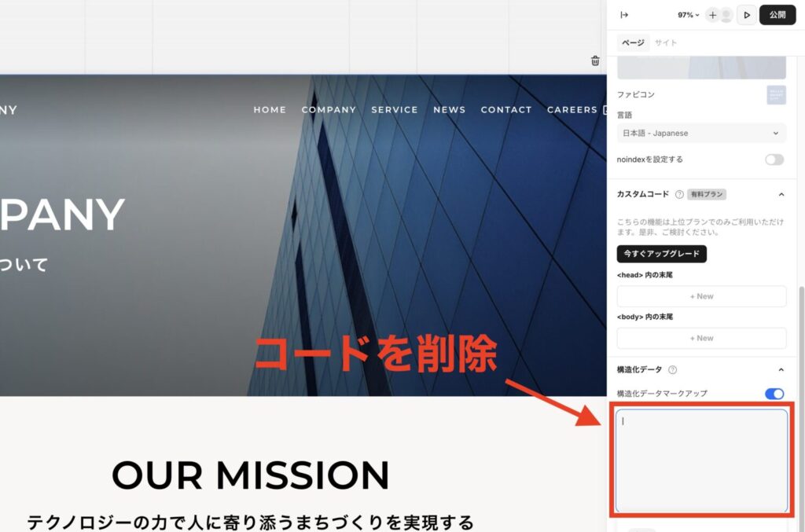
Task: Click the trash delete icon above the canvas
Action: (595, 61)
